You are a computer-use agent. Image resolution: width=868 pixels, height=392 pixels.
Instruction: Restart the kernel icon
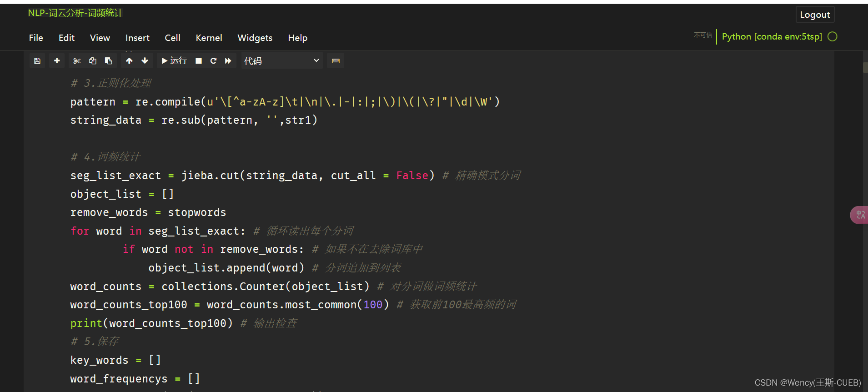pos(213,60)
